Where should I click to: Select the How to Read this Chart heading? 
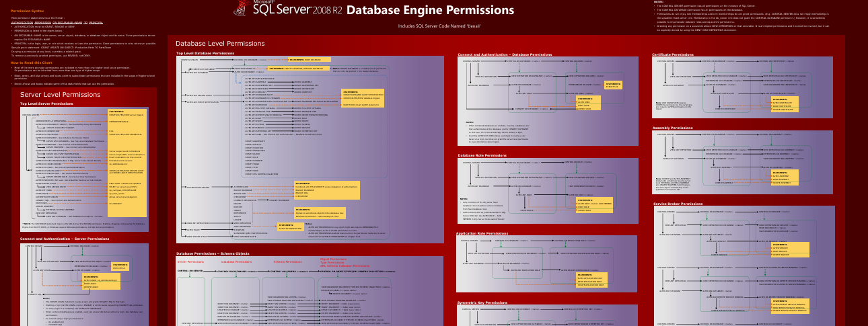[x=32, y=63]
